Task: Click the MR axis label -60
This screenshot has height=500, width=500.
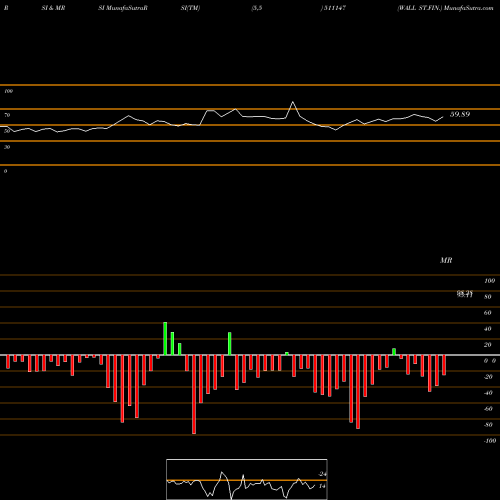Action: coord(488,409)
